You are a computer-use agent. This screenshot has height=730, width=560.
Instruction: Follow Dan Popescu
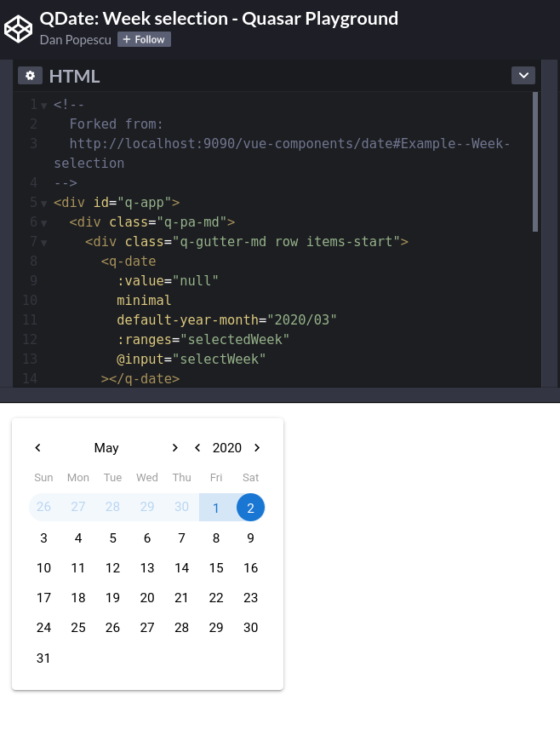[x=144, y=39]
